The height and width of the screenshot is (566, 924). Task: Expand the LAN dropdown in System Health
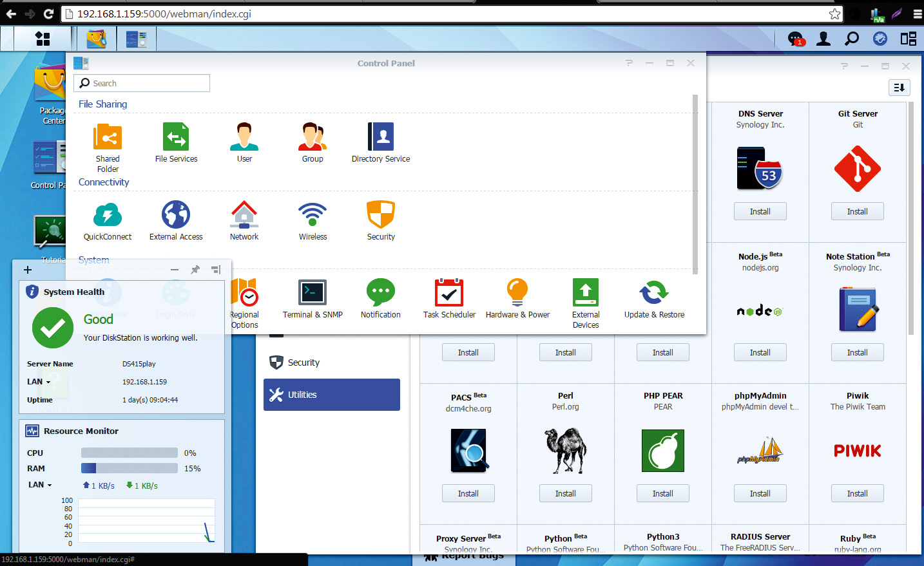coord(39,381)
